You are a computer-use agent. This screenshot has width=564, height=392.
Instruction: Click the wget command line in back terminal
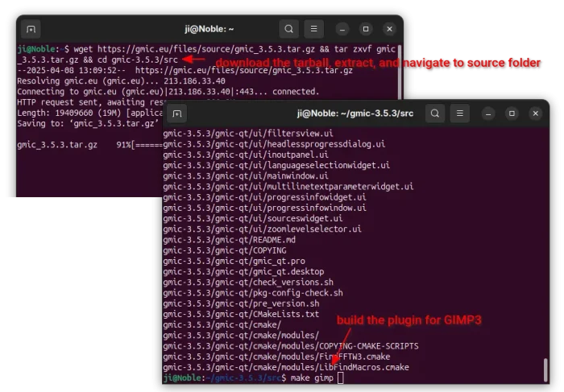pos(206,54)
